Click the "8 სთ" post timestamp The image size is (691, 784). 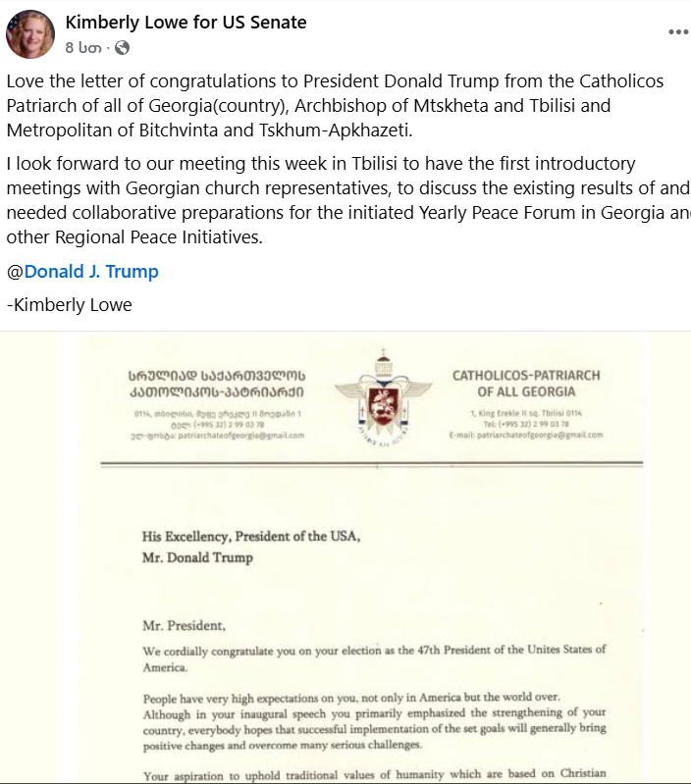(84, 47)
